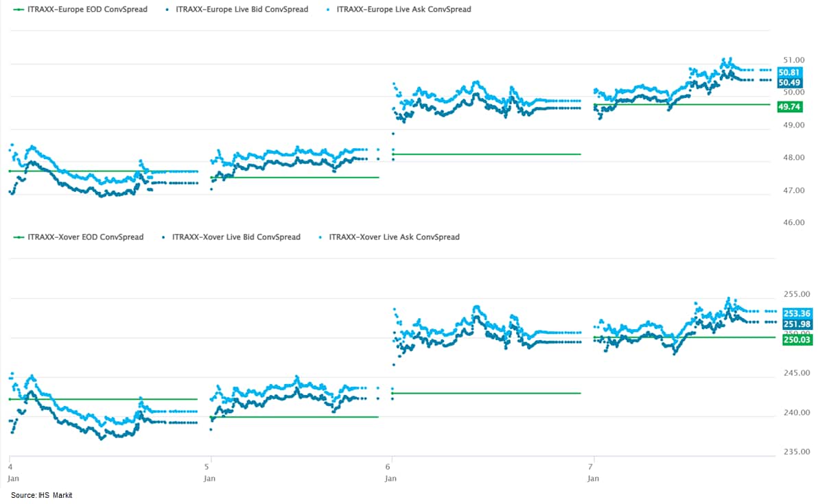Select the dark blue 251.98 value label
This screenshot has height=504, width=818.
pyautogui.click(x=795, y=324)
